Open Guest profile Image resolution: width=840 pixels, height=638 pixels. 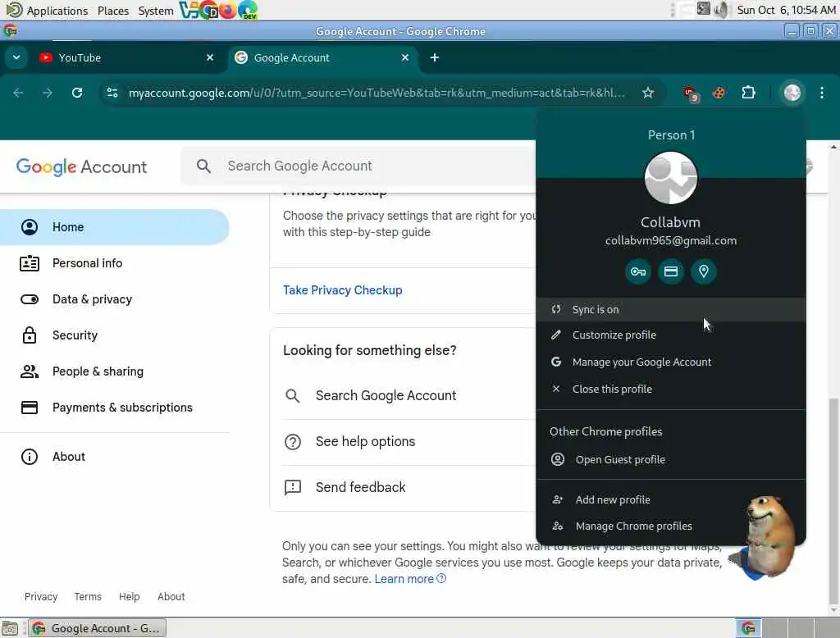tap(671, 459)
